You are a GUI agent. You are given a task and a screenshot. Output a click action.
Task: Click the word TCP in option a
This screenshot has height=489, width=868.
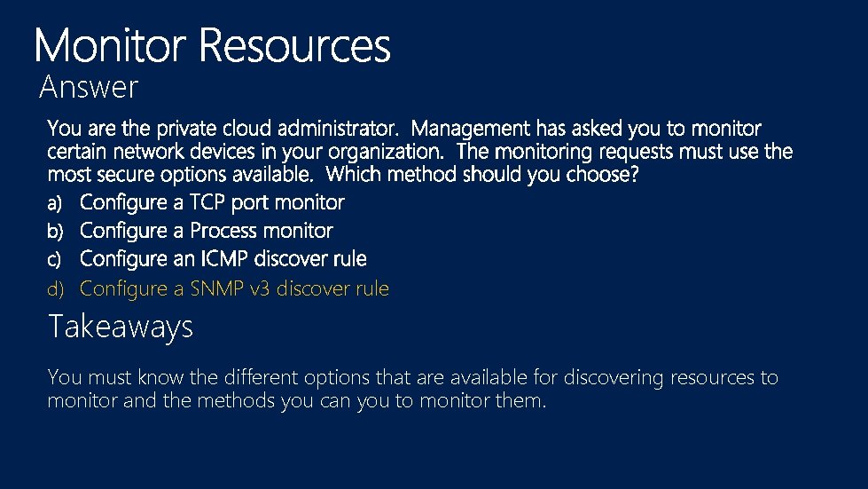(207, 202)
